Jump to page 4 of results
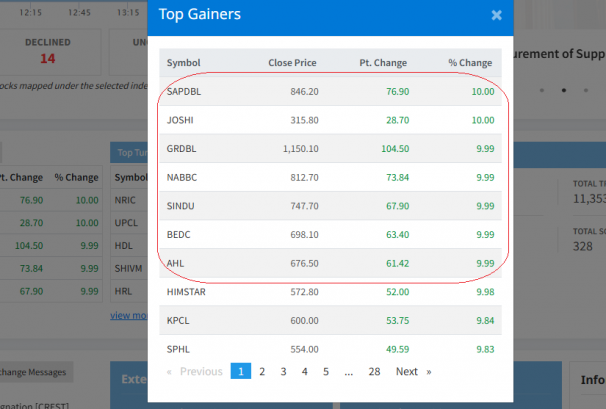The width and height of the screenshot is (606, 409). (304, 371)
